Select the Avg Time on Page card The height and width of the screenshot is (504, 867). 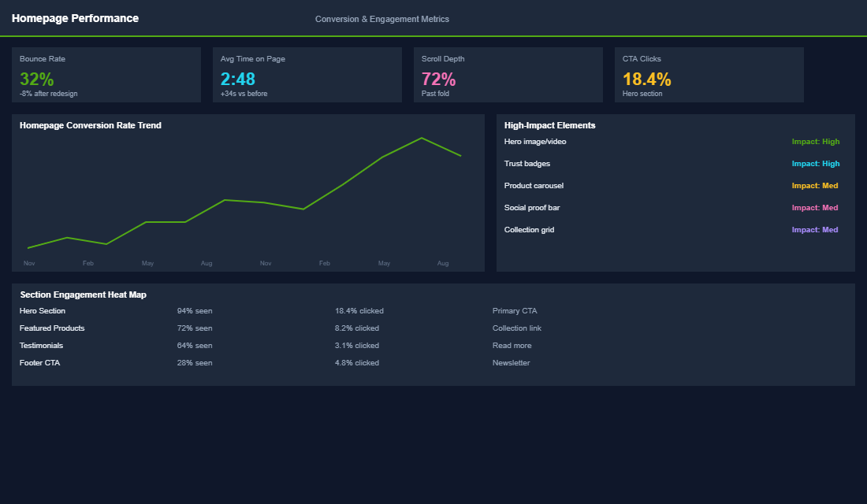307,75
